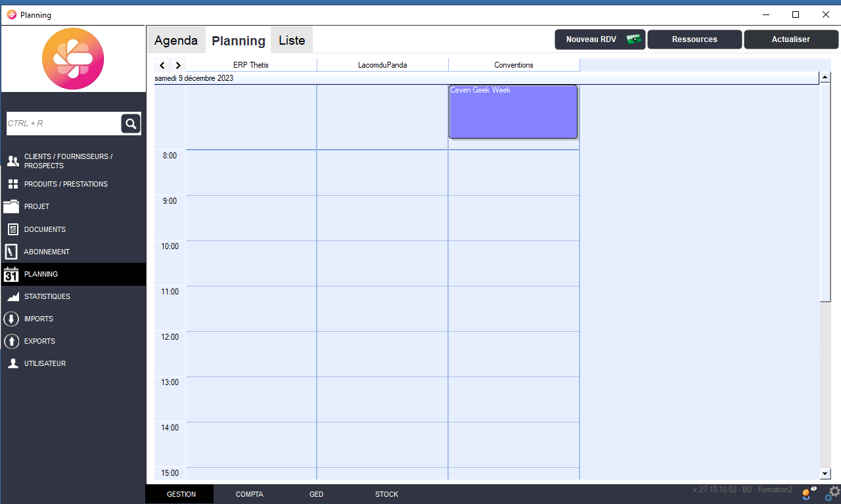The width and height of the screenshot is (841, 504).
Task: Switch to the Agenda tab
Action: (x=175, y=41)
